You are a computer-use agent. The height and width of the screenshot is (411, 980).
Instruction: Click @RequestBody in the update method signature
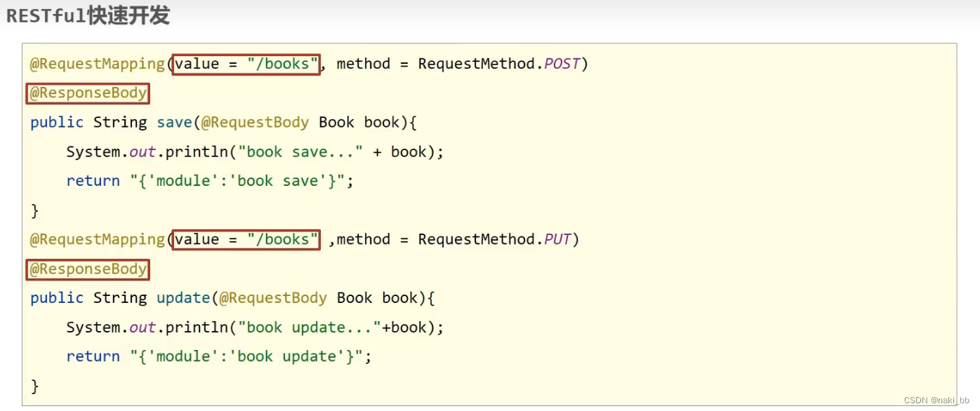(273, 298)
